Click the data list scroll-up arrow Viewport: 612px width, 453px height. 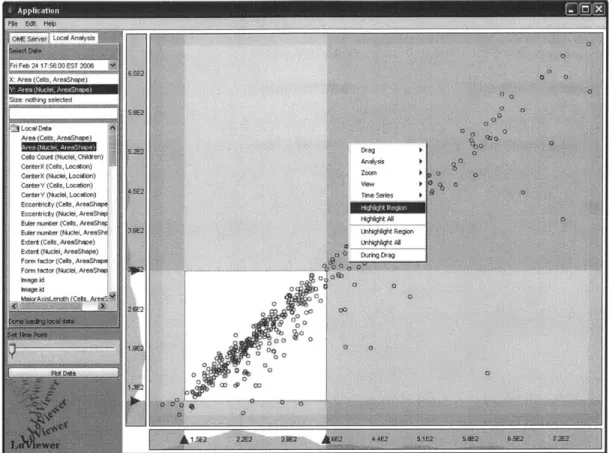[x=112, y=128]
